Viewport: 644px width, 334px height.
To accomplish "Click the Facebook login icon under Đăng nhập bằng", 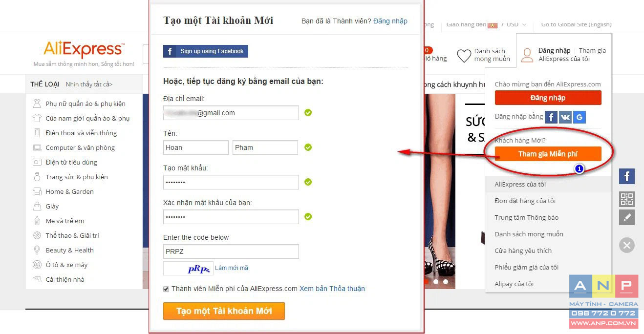I will pos(551,117).
